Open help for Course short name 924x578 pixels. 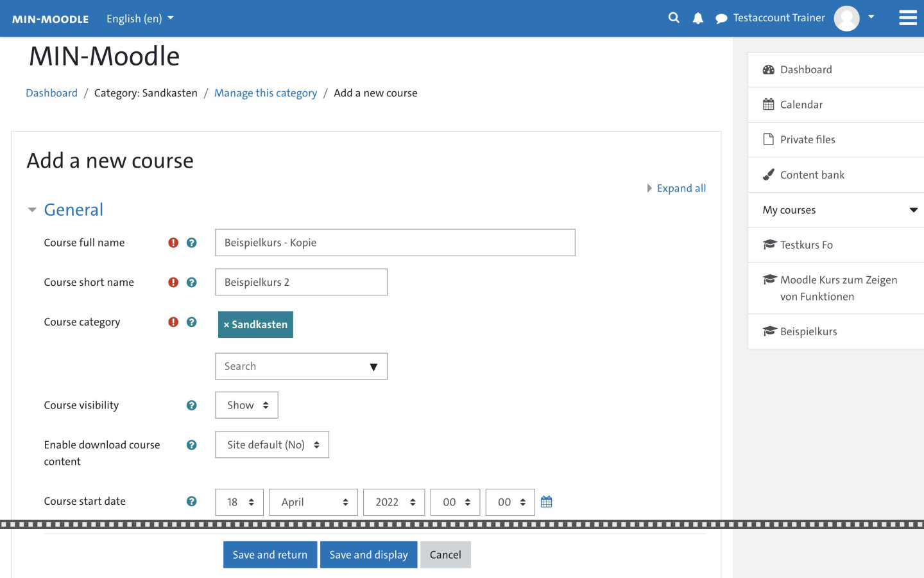(191, 283)
